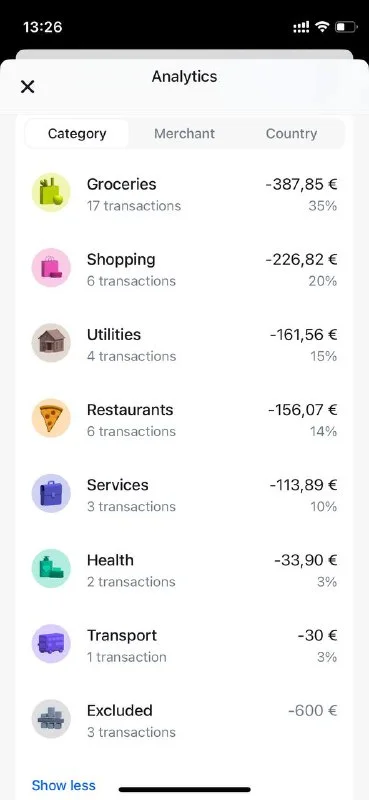Collapse the list with Show less
This screenshot has height=800, width=369.
[x=64, y=785]
